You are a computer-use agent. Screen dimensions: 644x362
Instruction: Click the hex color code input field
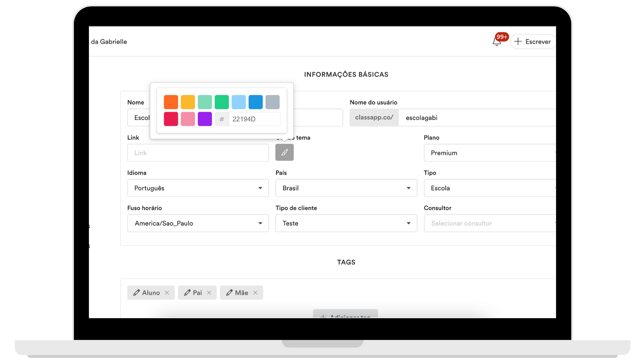255,119
